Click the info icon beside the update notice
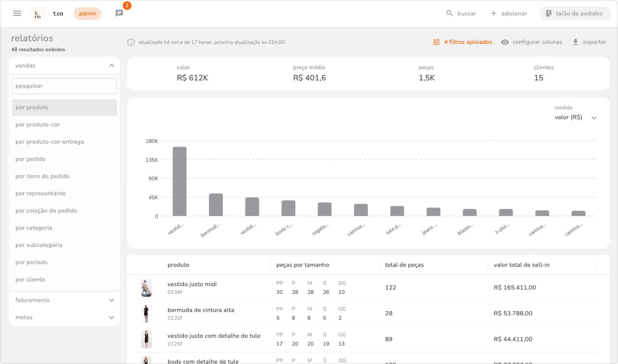This screenshot has height=364, width=618. tap(131, 42)
